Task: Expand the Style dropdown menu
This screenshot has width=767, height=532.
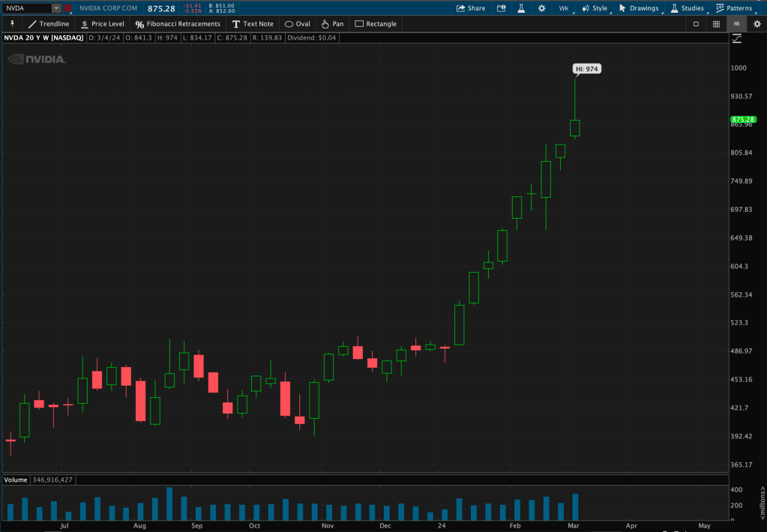Action: [595, 8]
